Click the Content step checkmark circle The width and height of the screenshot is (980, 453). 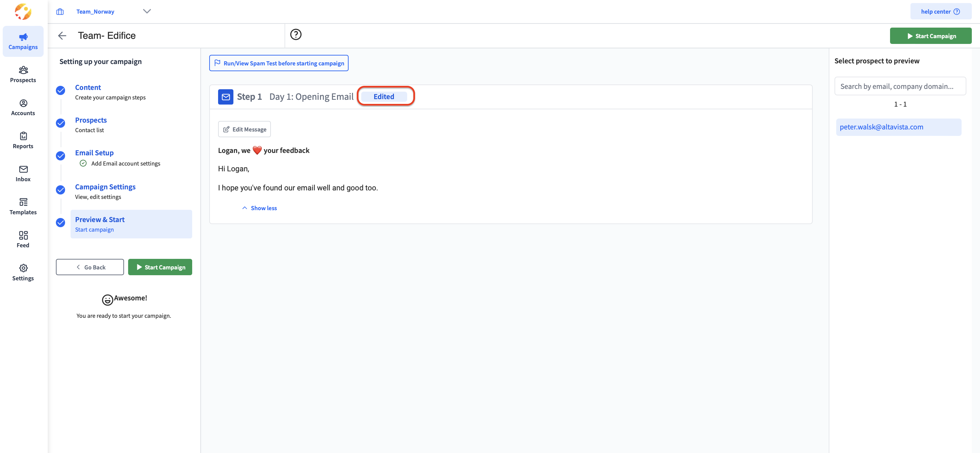point(61,91)
